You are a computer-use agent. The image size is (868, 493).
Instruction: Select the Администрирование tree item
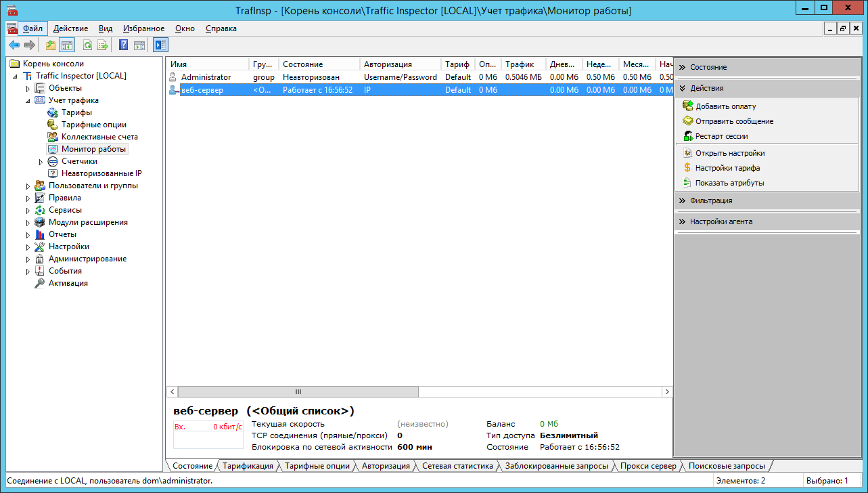(87, 259)
